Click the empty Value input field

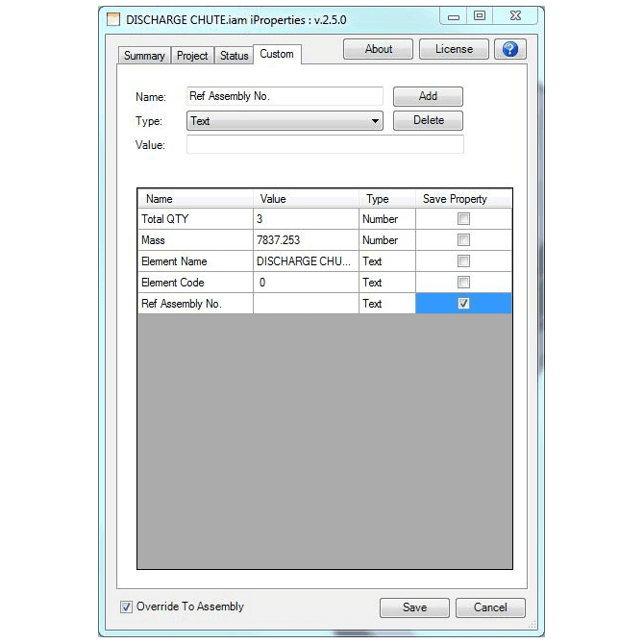[325, 144]
